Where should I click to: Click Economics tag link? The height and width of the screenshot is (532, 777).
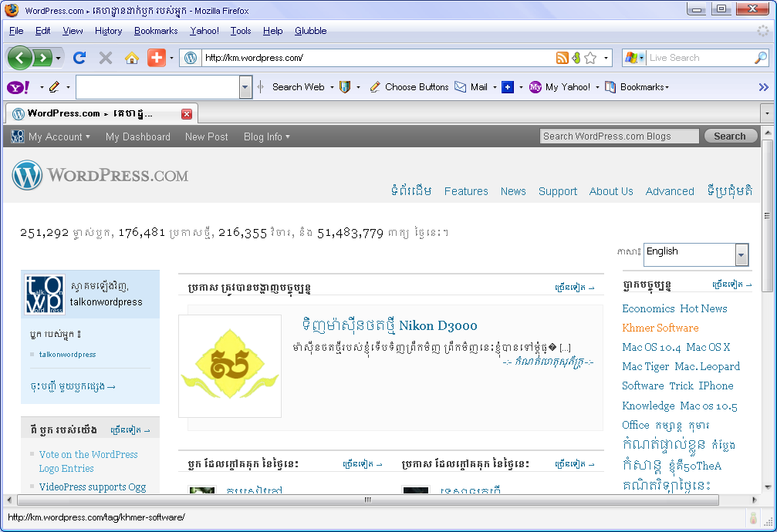(648, 308)
